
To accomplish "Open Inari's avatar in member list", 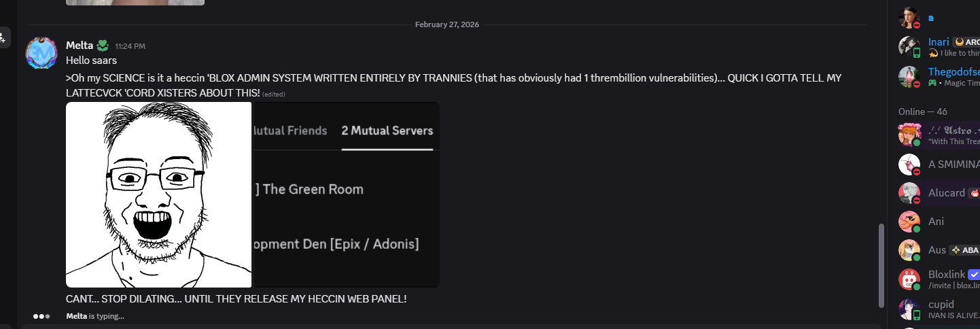I will (x=909, y=46).
